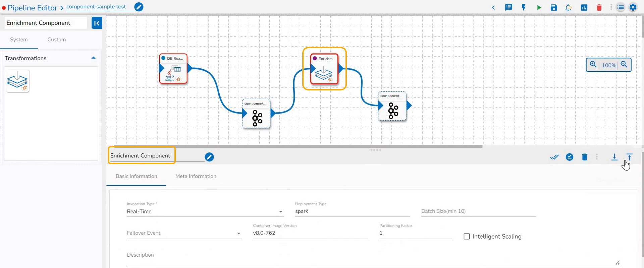Click the Deployment Type field showing spark
Image resolution: width=644 pixels, height=268 pixels.
352,211
